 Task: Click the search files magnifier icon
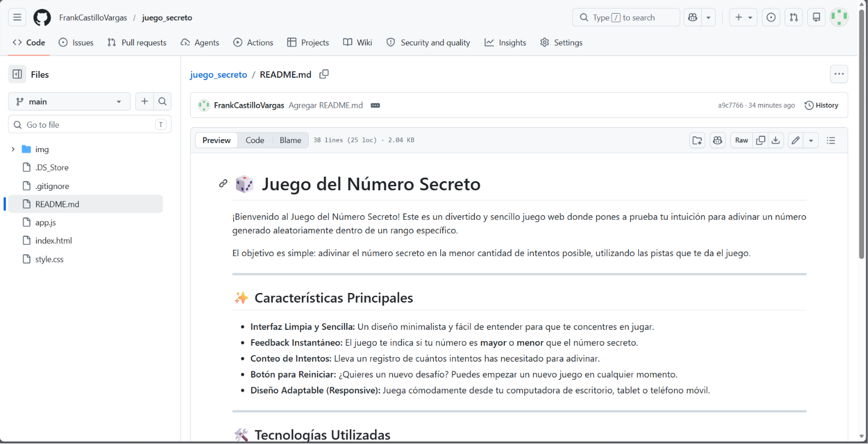click(162, 102)
